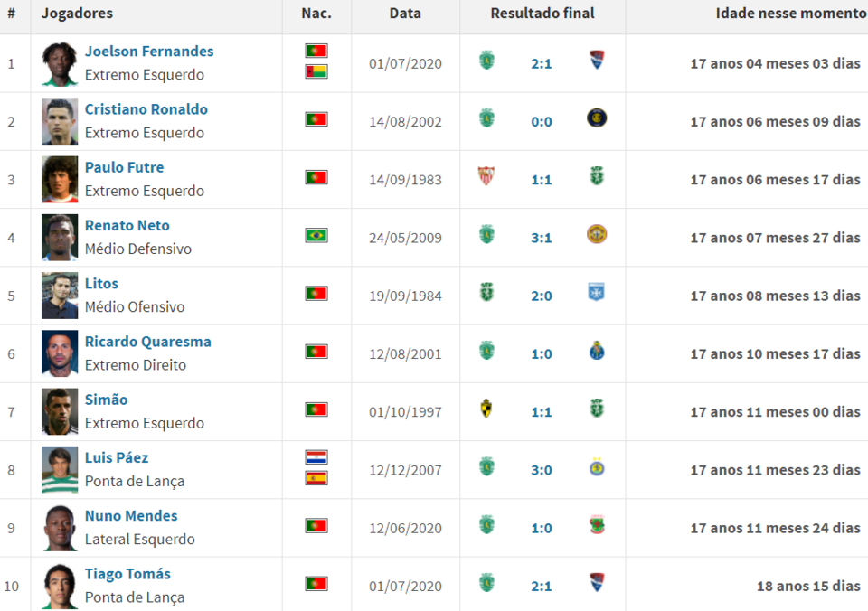This screenshot has height=611, width=868.
Task: Click Porto club crest in Quaresma row
Action: click(x=596, y=351)
